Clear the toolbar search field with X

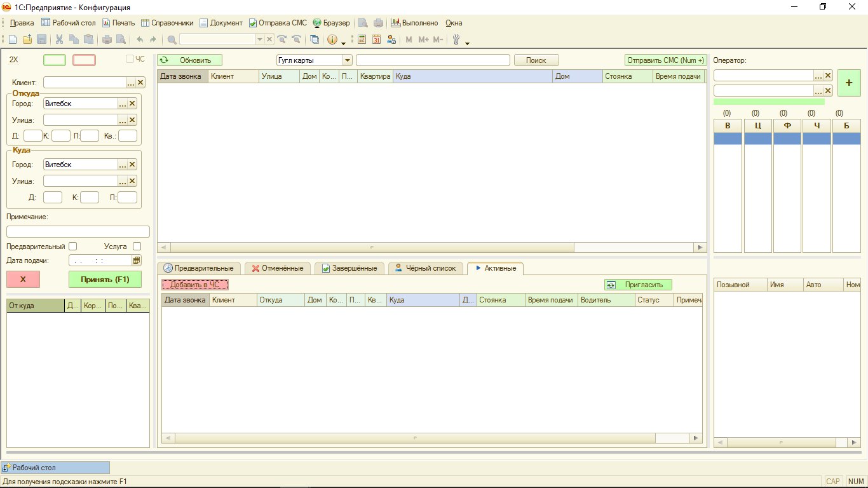269,39
